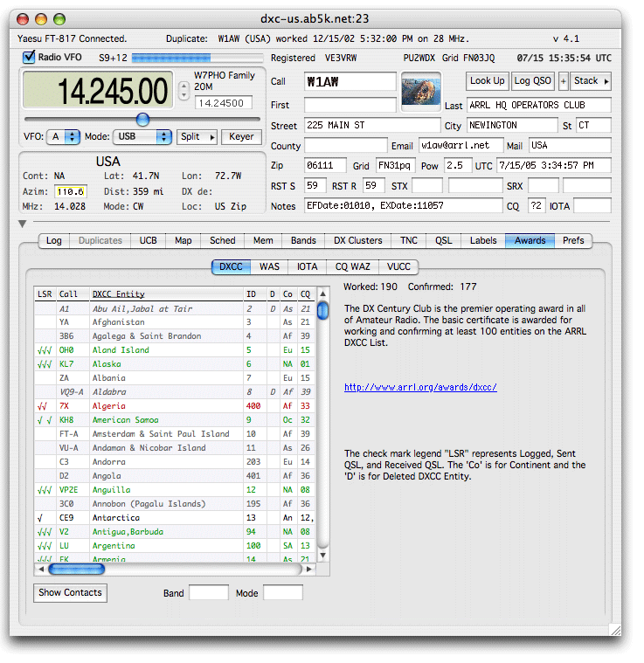Screen dimensions: 644x663
Task: Switch to the DX Clusters tab
Action: 358,241
